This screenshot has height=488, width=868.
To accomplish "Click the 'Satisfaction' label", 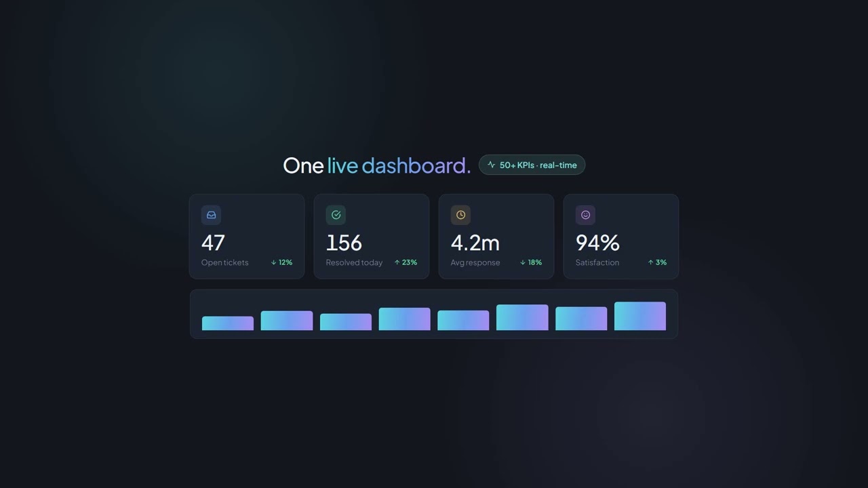I will tap(597, 262).
